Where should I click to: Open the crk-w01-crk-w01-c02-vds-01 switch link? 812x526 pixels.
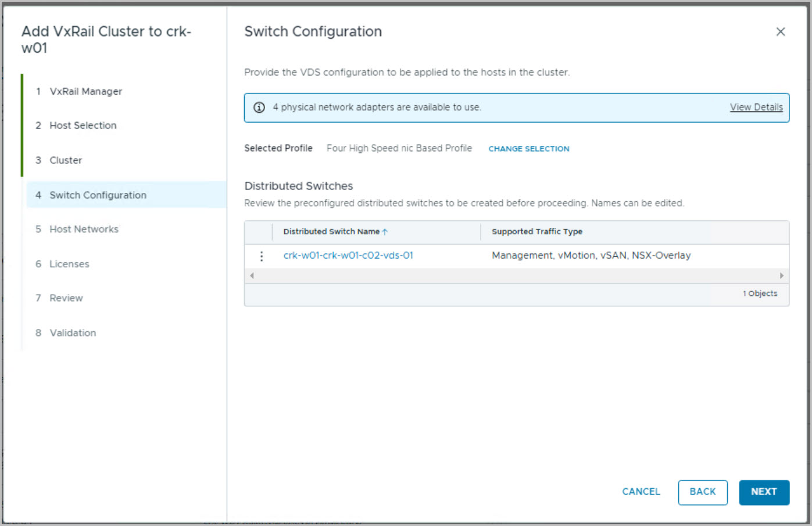point(348,256)
